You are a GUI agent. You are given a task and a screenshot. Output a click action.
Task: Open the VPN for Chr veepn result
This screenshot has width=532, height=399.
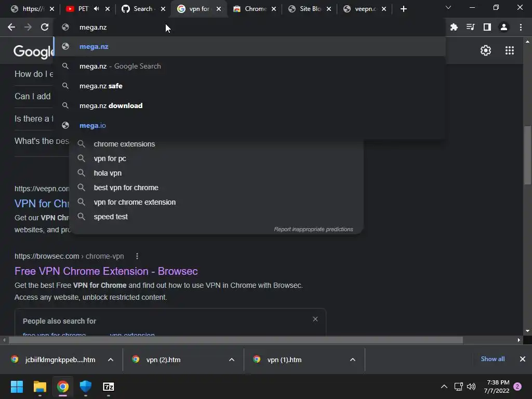pyautogui.click(x=42, y=204)
